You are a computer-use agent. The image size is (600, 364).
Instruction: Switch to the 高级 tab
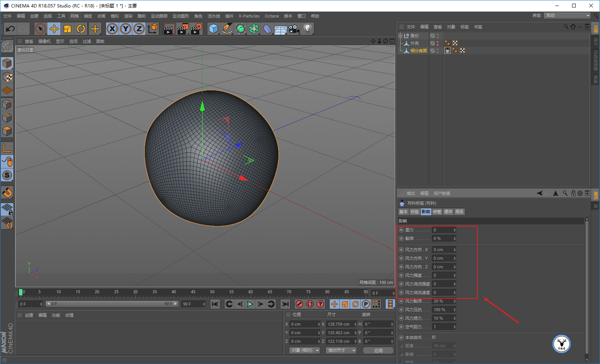tap(459, 212)
